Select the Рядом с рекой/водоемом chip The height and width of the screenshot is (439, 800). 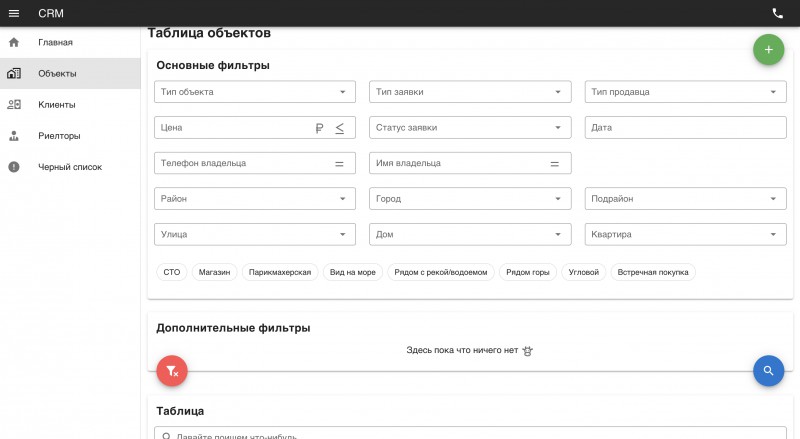(x=441, y=272)
